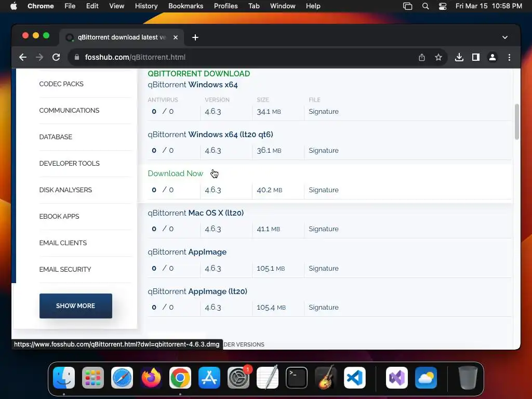This screenshot has width=532, height=399.
Task: Launch Firefox from the dock
Action: pyautogui.click(x=151, y=378)
